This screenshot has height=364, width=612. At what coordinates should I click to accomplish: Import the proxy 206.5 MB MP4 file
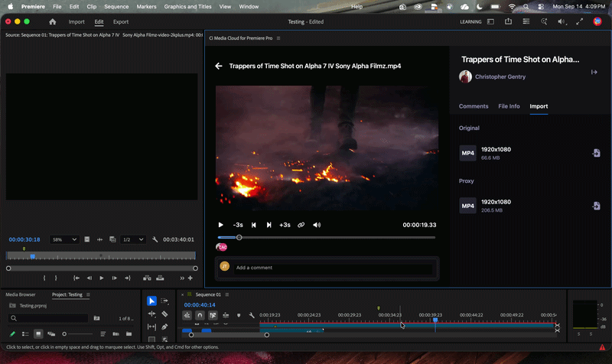pyautogui.click(x=596, y=206)
